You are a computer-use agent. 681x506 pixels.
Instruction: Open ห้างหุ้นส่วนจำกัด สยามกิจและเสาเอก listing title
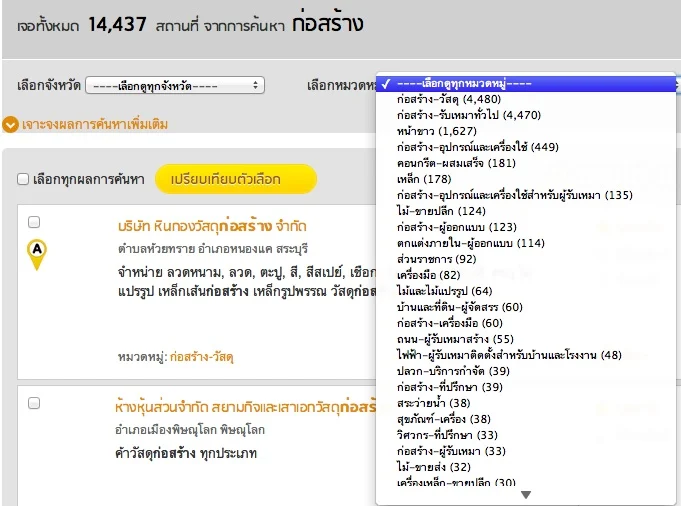coord(245,407)
